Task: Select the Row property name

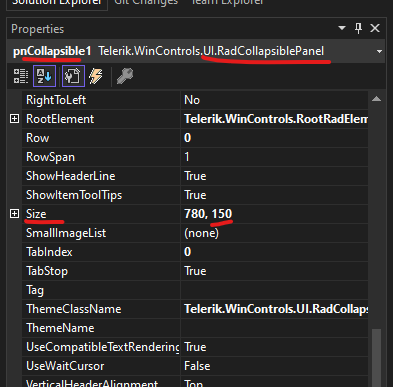Action: coord(37,138)
